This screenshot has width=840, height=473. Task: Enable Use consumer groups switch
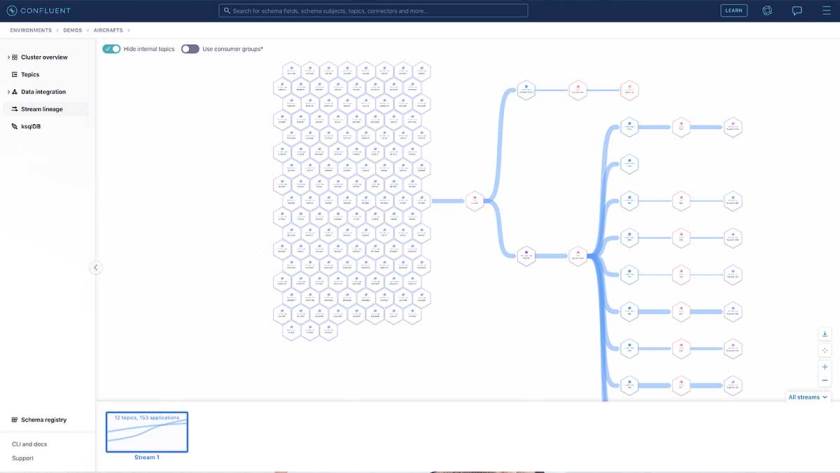(x=190, y=49)
